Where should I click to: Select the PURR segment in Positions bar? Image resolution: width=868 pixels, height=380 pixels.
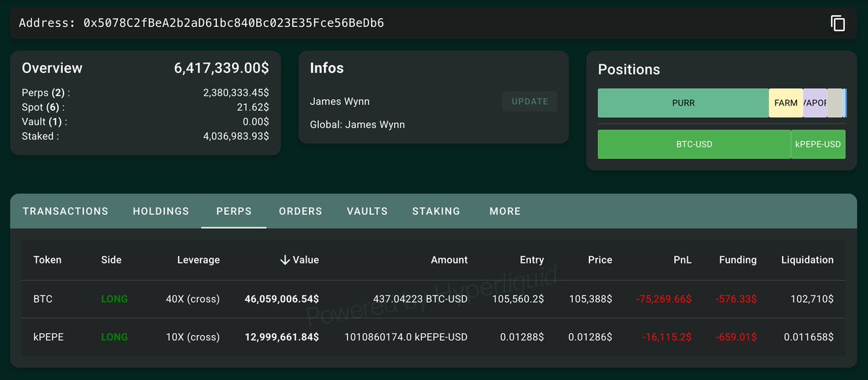click(x=683, y=104)
